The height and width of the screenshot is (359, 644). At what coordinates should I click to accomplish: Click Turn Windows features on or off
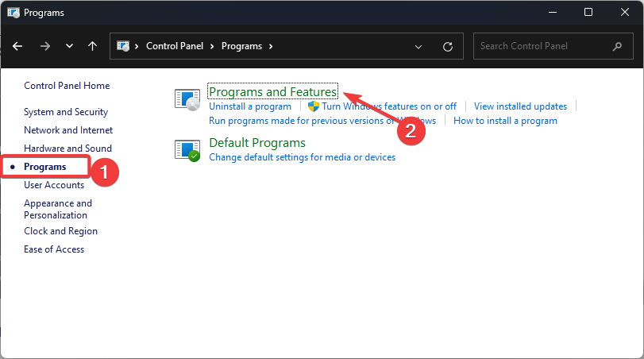coord(389,106)
